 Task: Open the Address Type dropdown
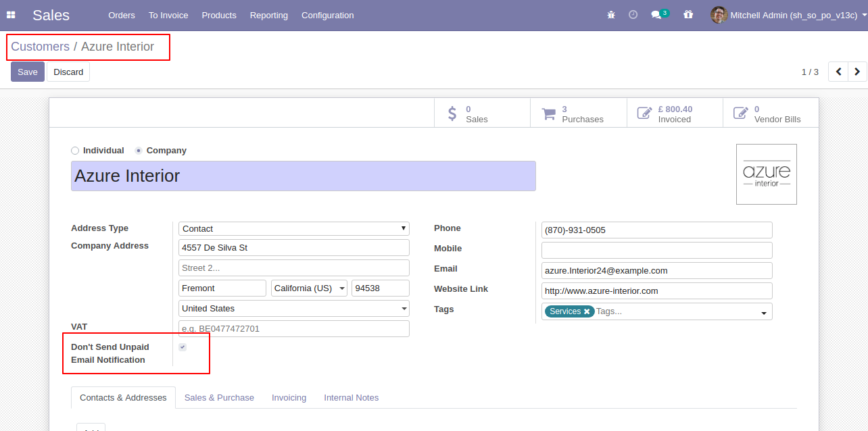pos(294,229)
